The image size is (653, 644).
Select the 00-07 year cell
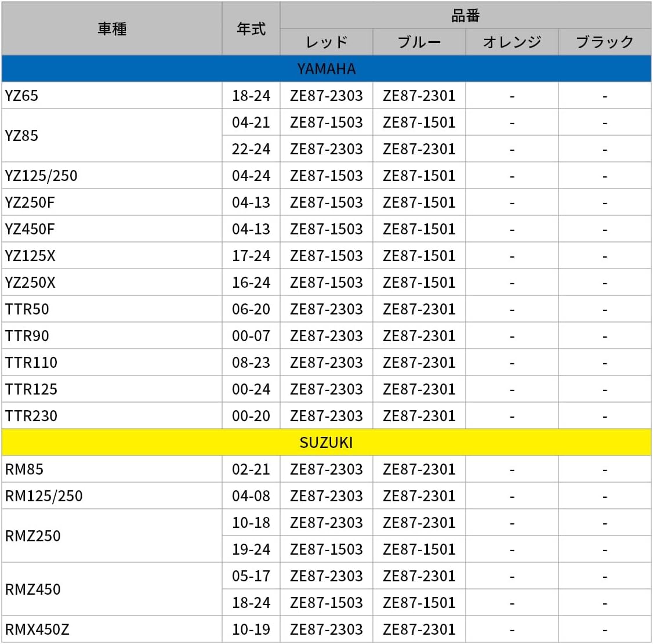[251, 336]
